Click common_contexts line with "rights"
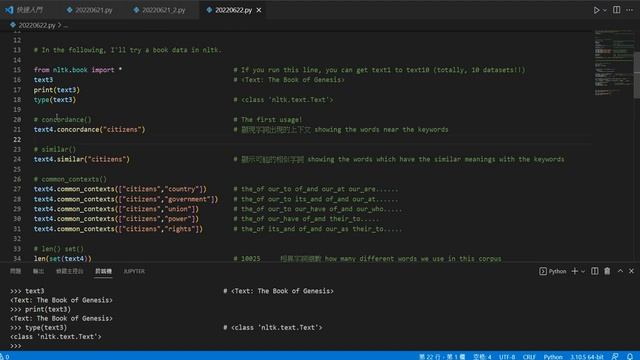 click(x=118, y=229)
